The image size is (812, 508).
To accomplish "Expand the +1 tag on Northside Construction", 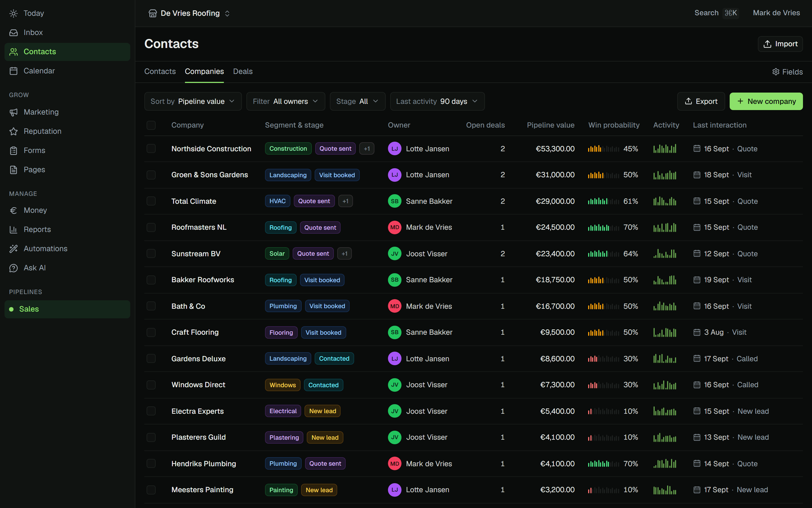I will pos(367,148).
